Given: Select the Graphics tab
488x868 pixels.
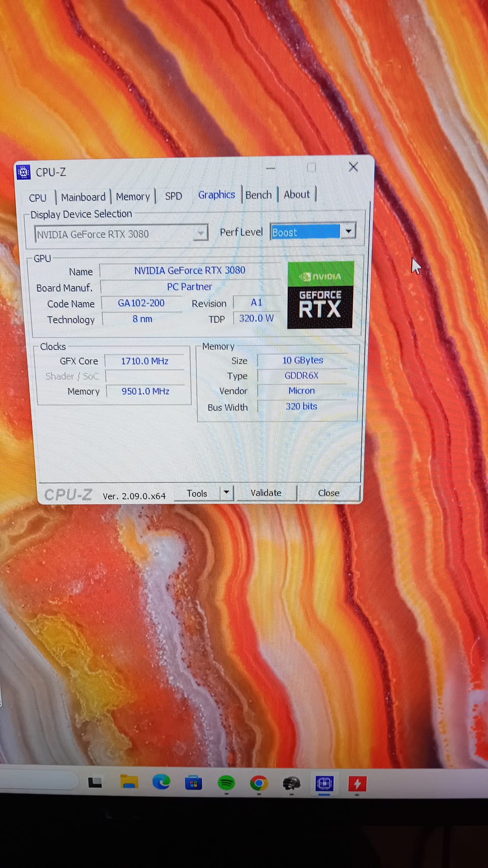Looking at the screenshot, I should click(217, 195).
